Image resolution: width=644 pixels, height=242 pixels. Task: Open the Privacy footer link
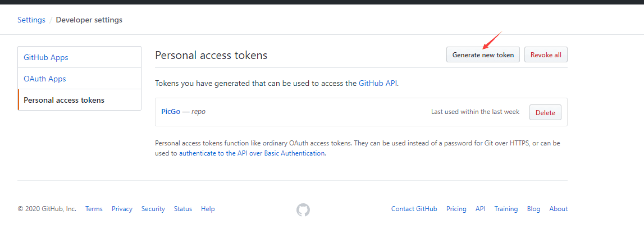pyautogui.click(x=122, y=209)
